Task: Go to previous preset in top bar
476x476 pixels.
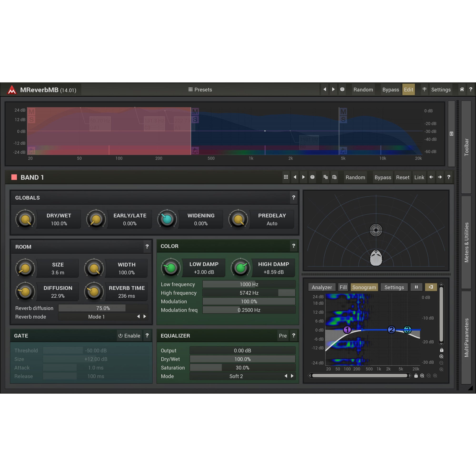Action: [x=325, y=89]
